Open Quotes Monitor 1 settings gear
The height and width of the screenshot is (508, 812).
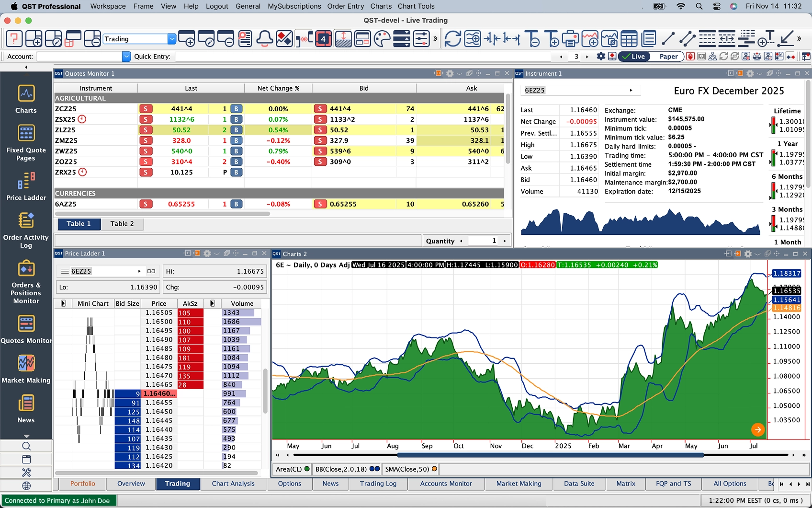(x=450, y=73)
